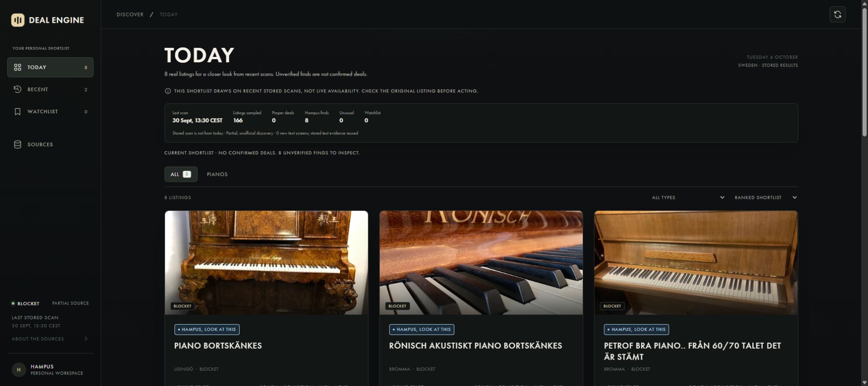Expand About the Sources chevron
868x386 pixels.
tap(86, 339)
